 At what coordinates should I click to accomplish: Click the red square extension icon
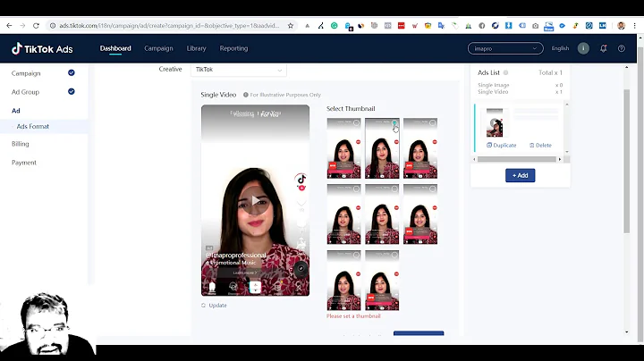point(402,25)
